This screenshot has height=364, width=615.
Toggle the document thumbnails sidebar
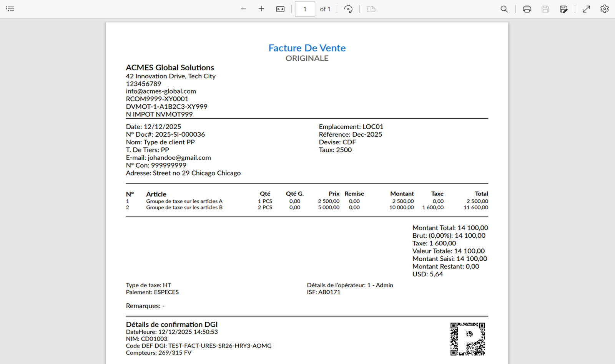10,9
